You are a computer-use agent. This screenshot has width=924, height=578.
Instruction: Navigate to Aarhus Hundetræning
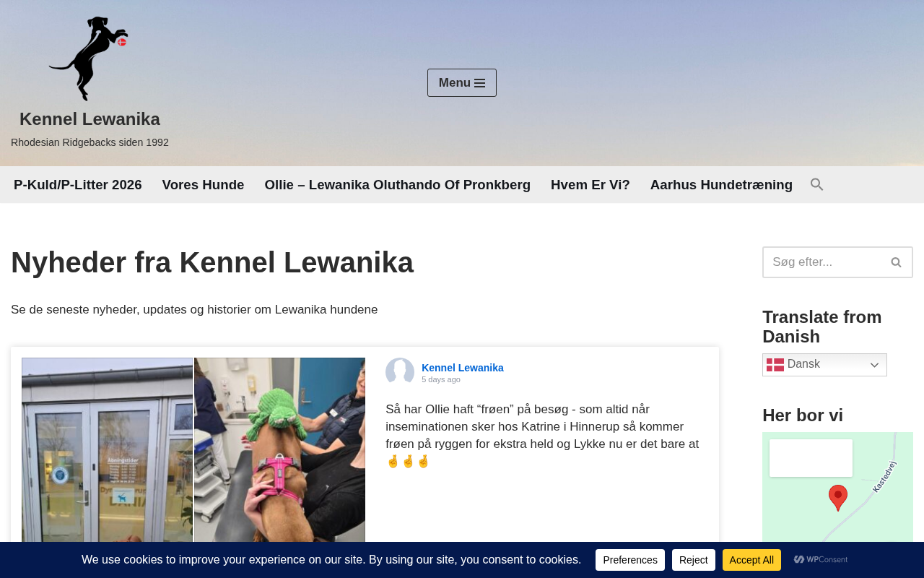[x=721, y=185]
